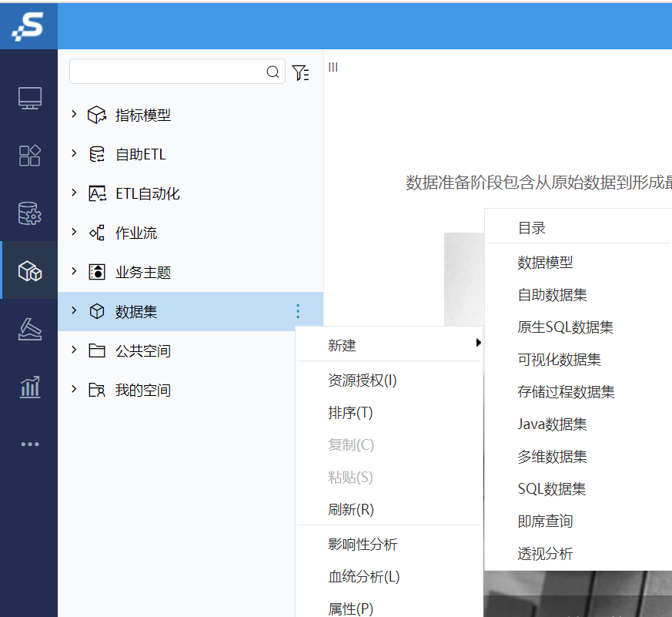Click the Smartbi S logo

(x=28, y=26)
